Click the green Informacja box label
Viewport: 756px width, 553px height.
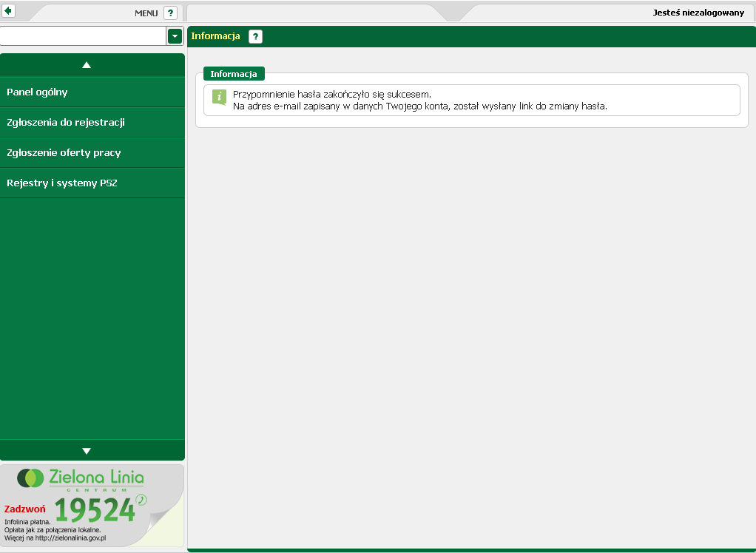point(234,74)
